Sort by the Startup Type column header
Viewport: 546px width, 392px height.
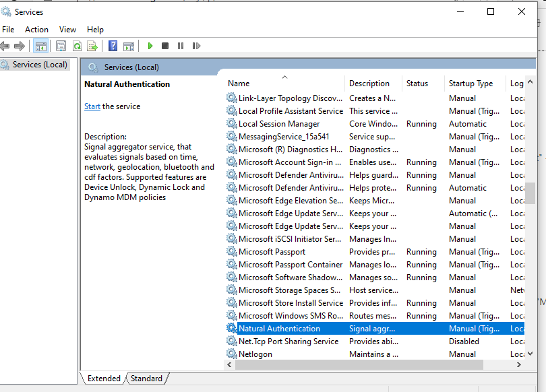pos(475,84)
